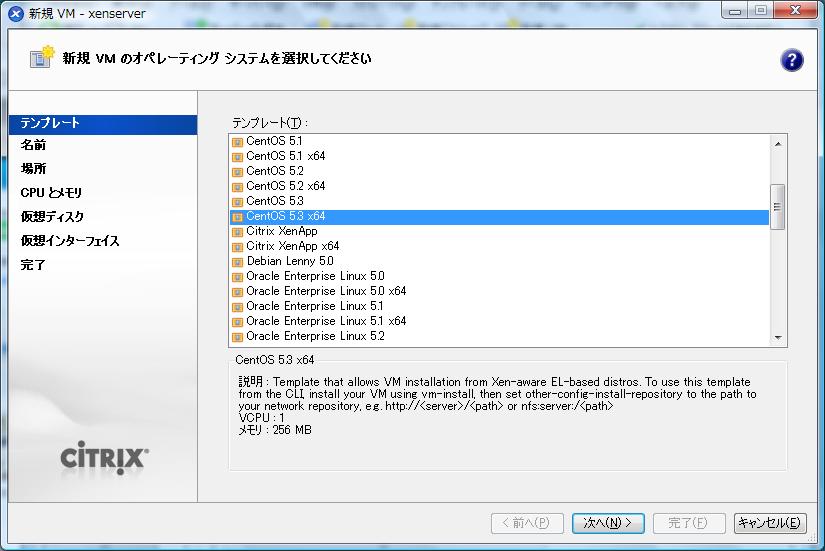Click the icon beside Oracle Enterprise Linux 5.0 x64
Image resolution: width=825 pixels, height=551 pixels.
click(x=237, y=292)
